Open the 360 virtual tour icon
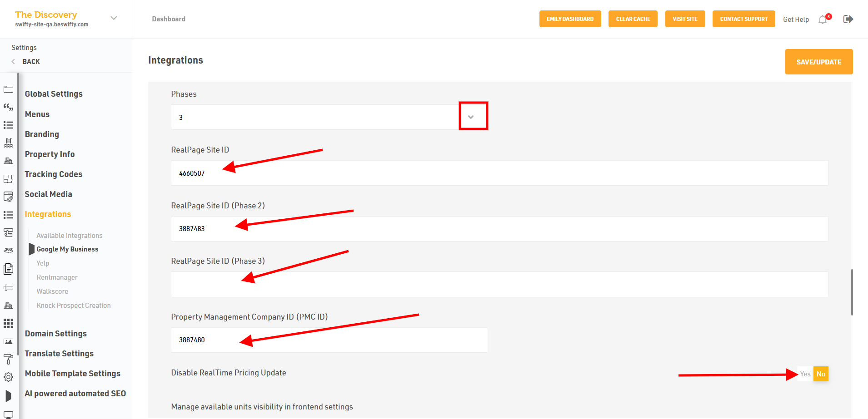 coord(8,250)
